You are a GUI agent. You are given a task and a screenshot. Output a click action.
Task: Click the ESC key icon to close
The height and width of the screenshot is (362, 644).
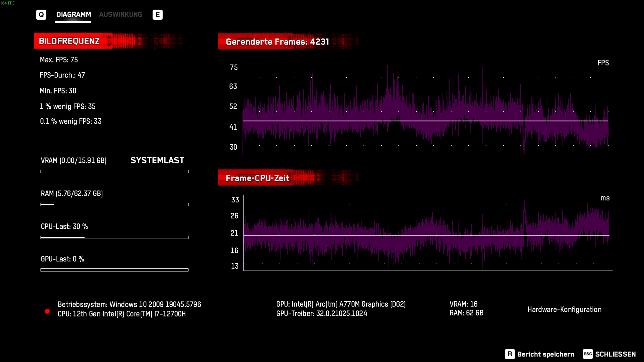point(588,354)
